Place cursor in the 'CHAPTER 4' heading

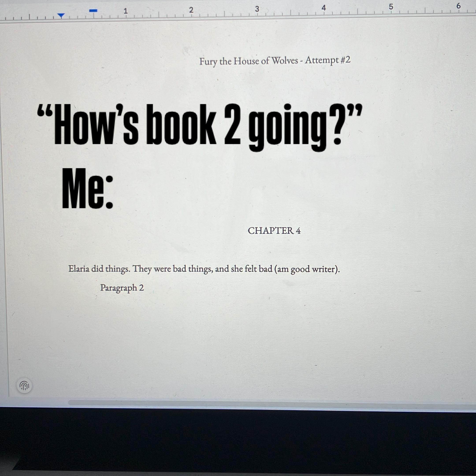point(274,231)
